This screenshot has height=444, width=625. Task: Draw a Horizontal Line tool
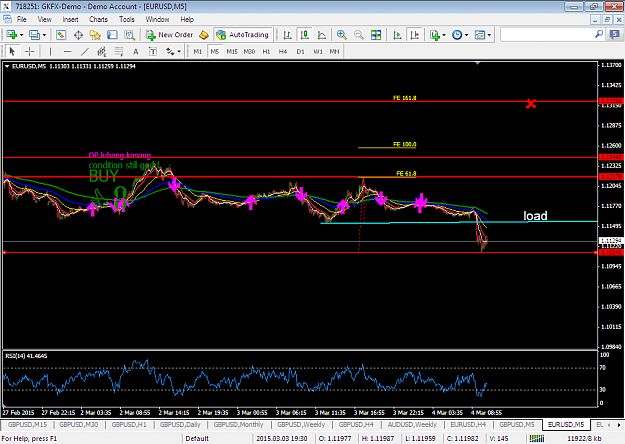point(67,51)
